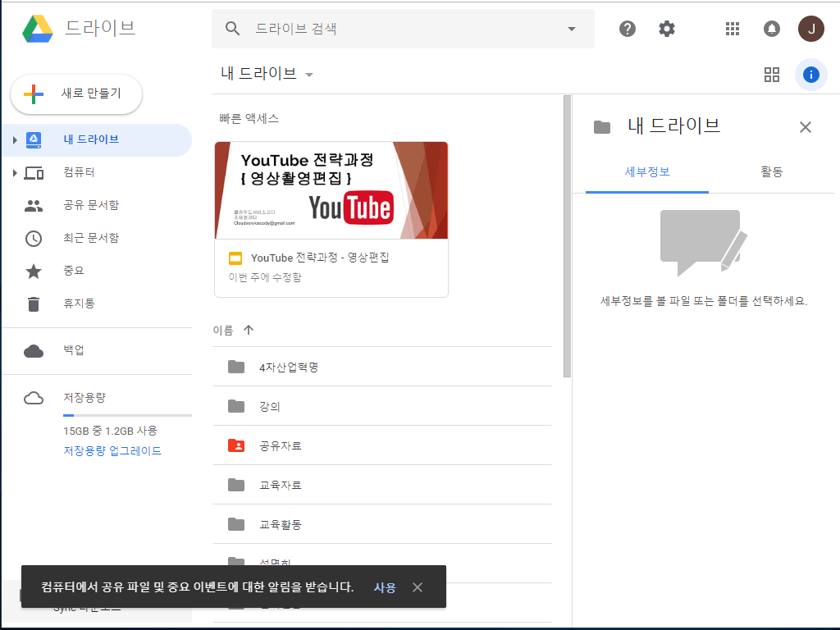Select the 교육활동 folder
The height and width of the screenshot is (630, 840).
coord(382,524)
